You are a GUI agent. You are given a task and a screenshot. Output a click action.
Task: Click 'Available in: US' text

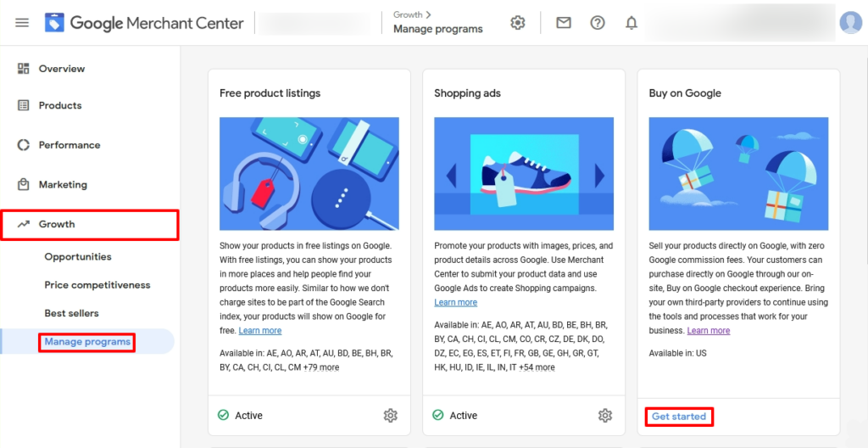point(677,353)
